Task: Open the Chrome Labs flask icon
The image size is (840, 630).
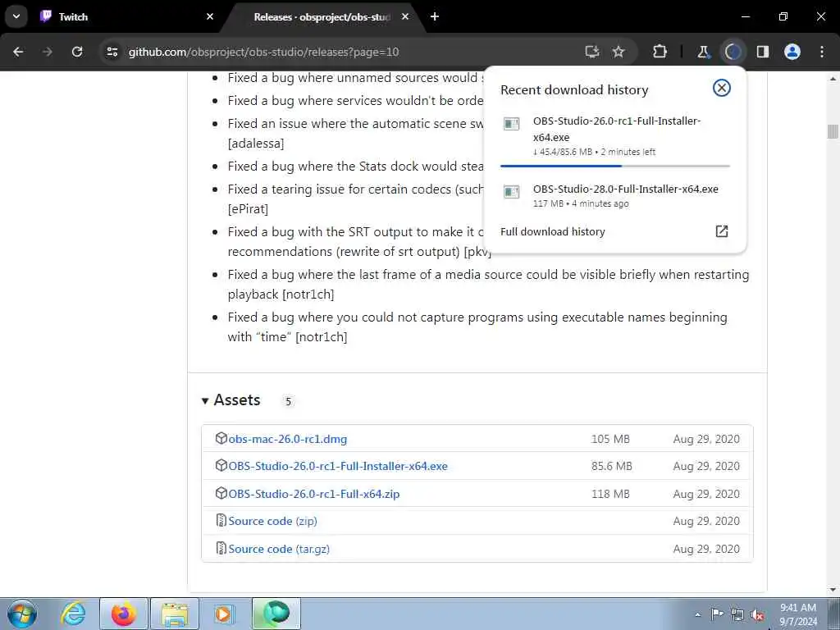Action: click(703, 52)
